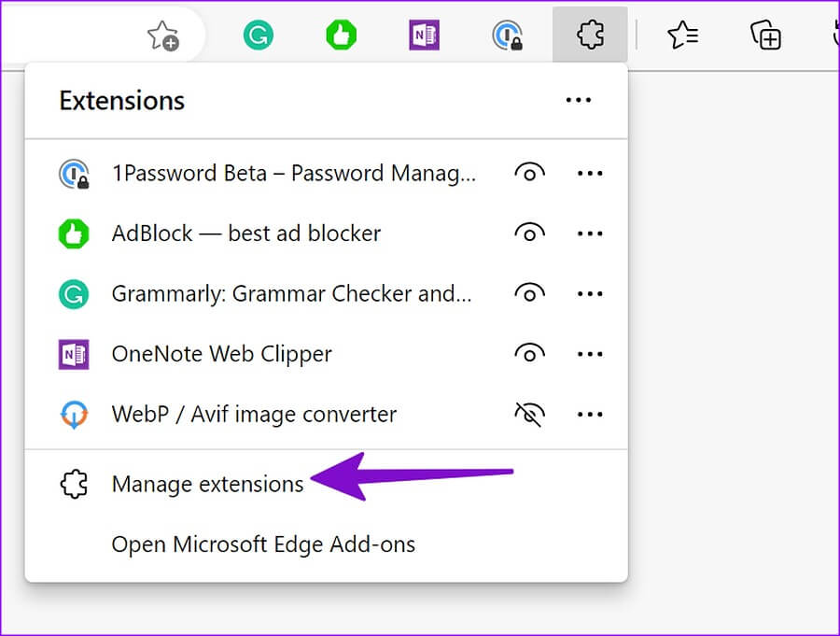
Task: Click Manage extensions
Action: [207, 485]
